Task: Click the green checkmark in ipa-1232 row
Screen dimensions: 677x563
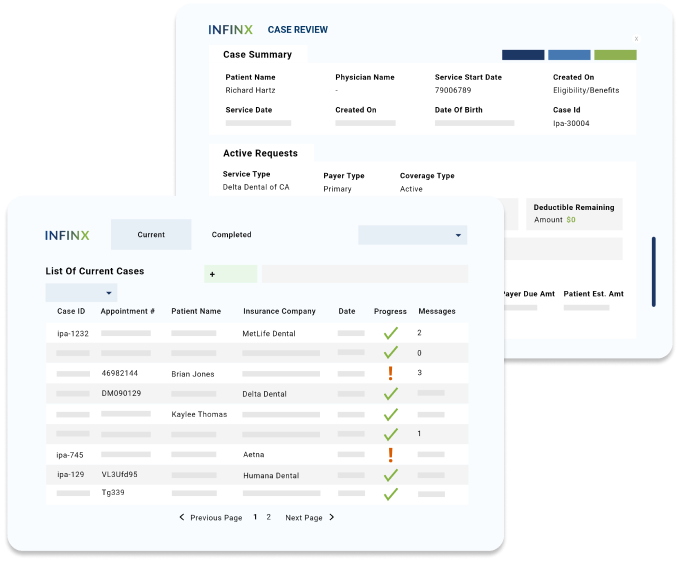Action: [x=391, y=333]
